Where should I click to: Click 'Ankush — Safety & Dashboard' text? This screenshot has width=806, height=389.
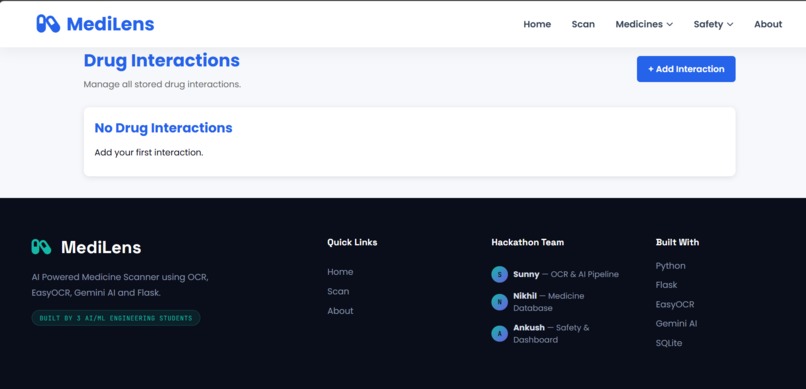pyautogui.click(x=551, y=334)
